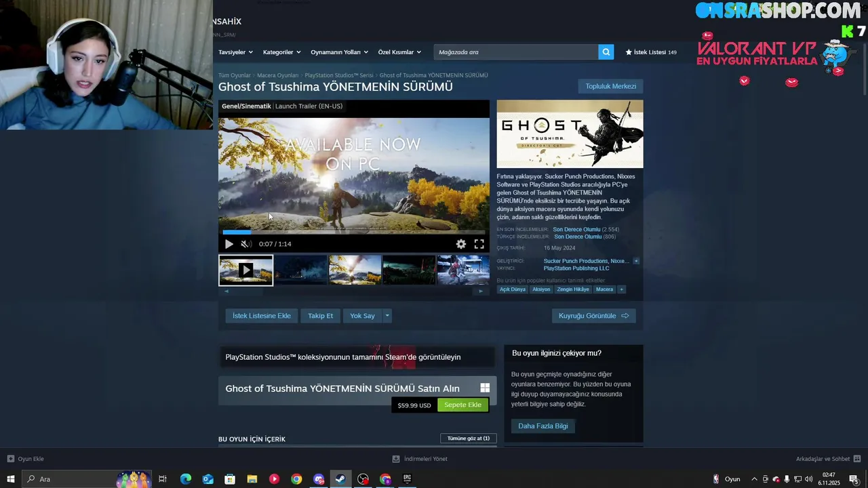
Task: Open İstek Listesi wishlist link
Action: (651, 52)
